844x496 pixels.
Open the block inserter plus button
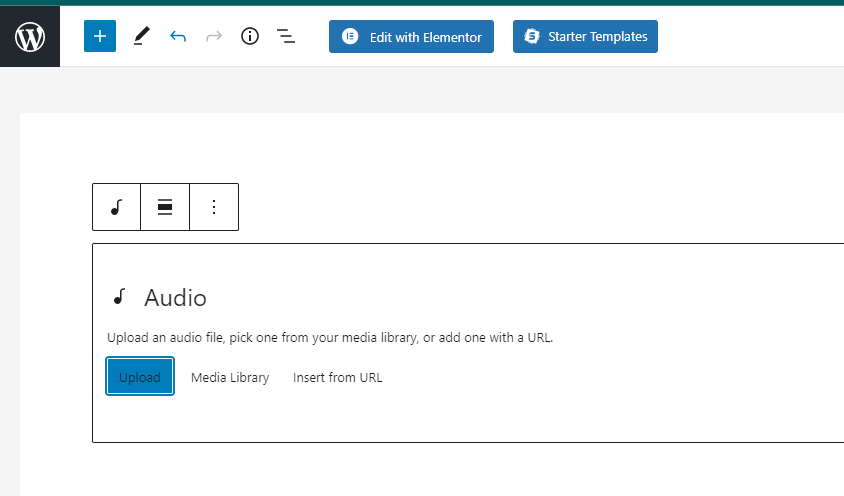(100, 36)
